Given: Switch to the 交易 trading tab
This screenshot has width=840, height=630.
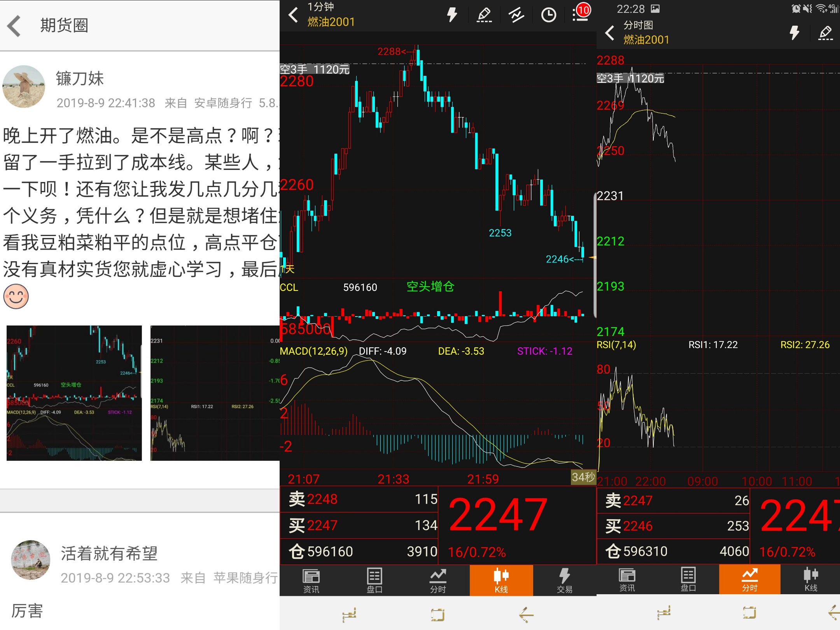Looking at the screenshot, I should (x=565, y=580).
